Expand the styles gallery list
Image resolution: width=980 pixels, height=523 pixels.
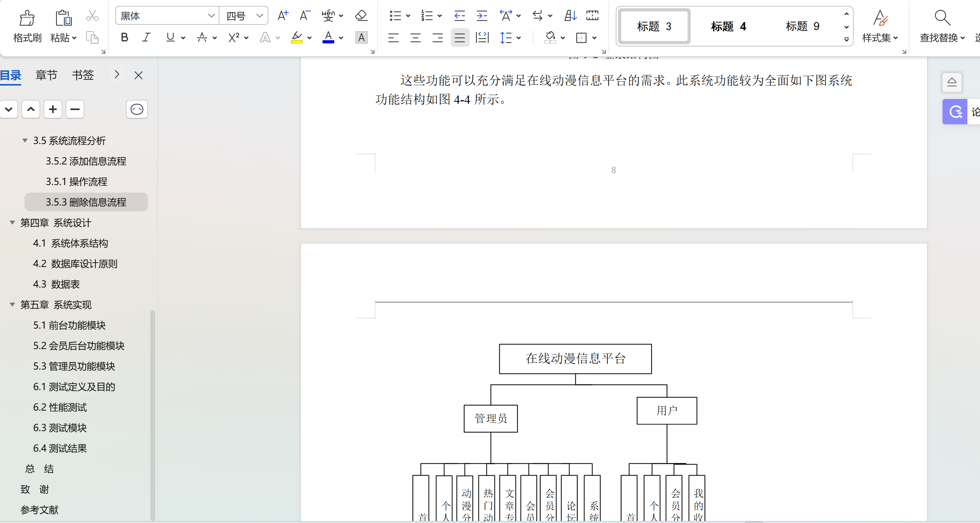click(x=846, y=39)
